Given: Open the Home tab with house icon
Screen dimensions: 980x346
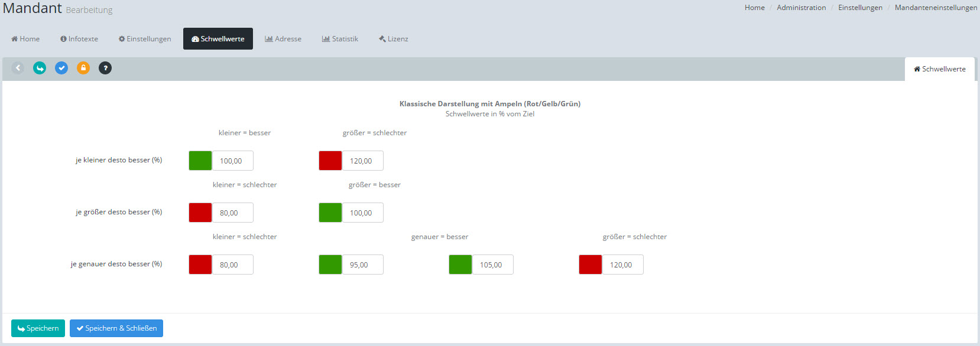Looking at the screenshot, I should pos(25,39).
